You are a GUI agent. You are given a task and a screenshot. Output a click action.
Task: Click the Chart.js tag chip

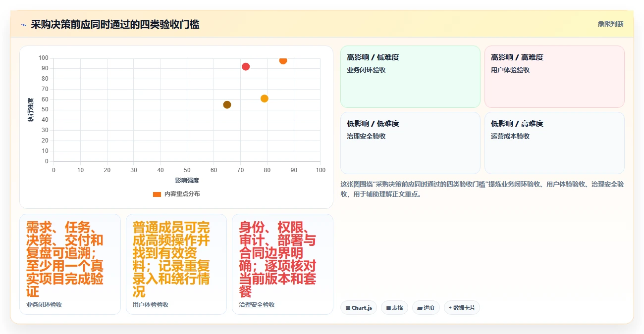(x=359, y=308)
